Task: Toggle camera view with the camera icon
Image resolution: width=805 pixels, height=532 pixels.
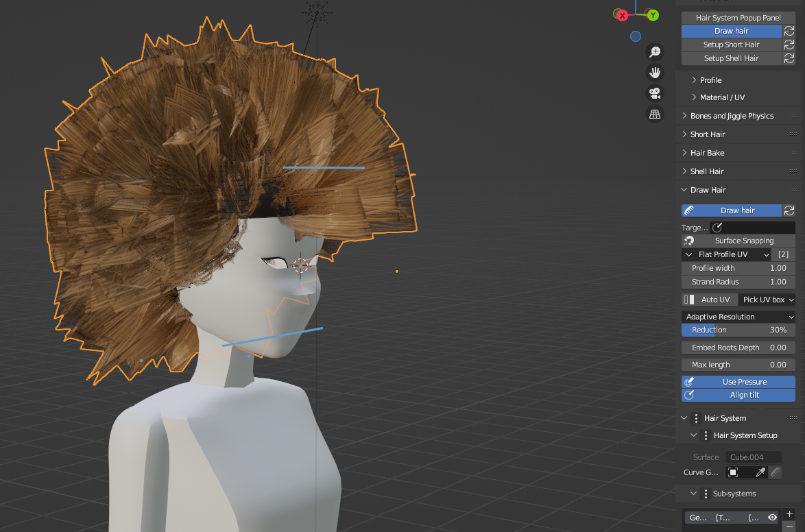Action: pos(655,93)
